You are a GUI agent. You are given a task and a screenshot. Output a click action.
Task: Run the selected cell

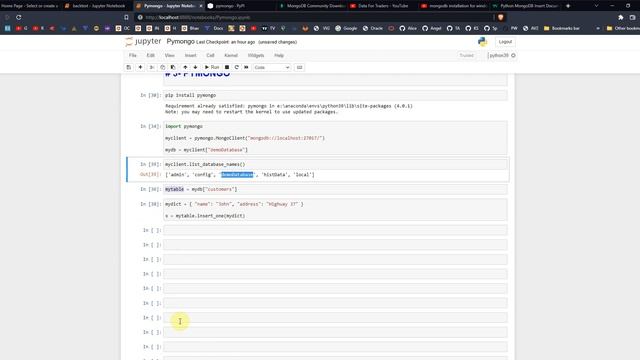tap(212, 67)
